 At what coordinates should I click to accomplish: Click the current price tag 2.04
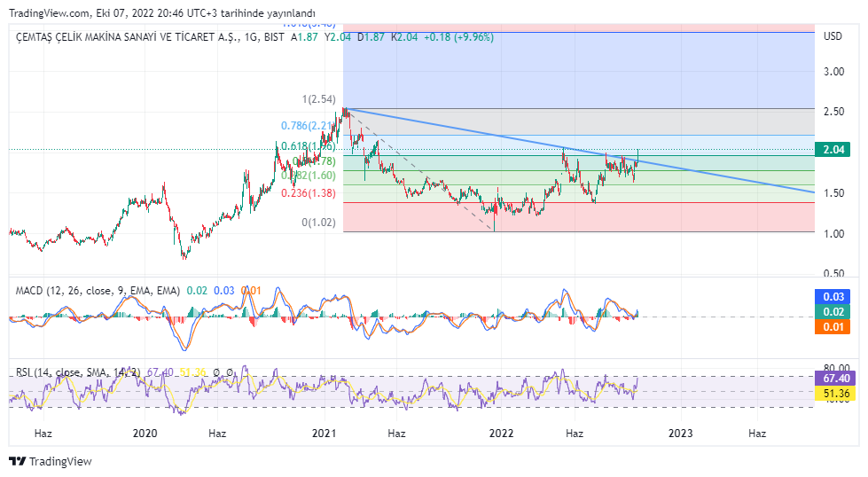coord(833,150)
